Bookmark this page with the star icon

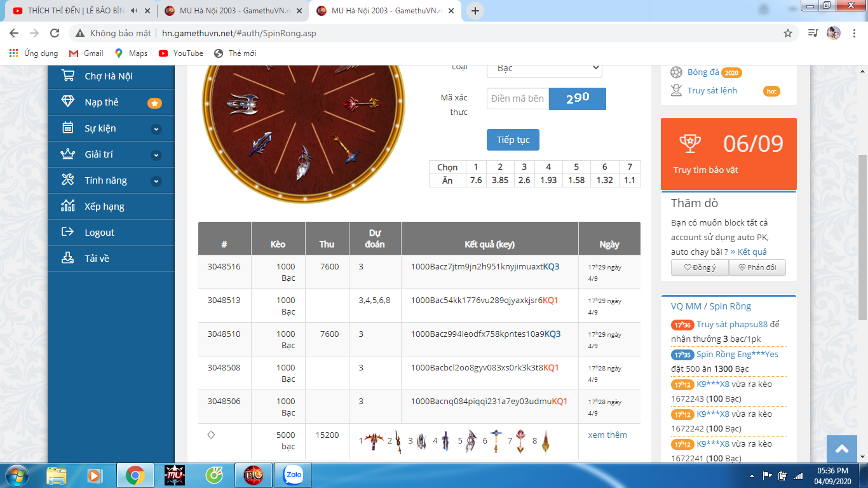pyautogui.click(x=788, y=33)
